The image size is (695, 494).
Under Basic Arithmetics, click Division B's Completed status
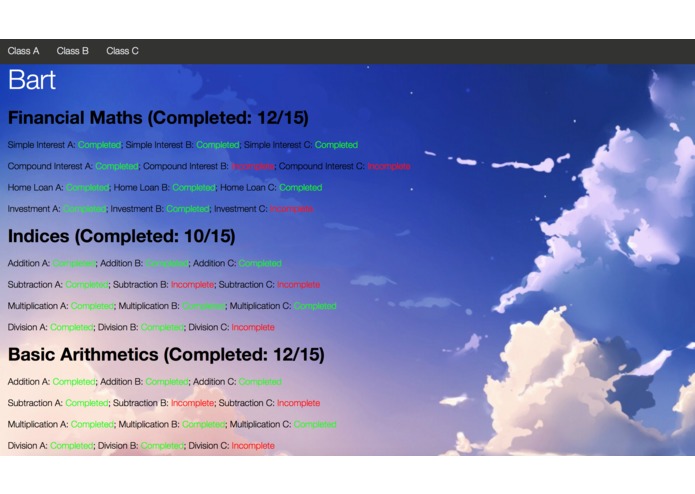(x=162, y=445)
